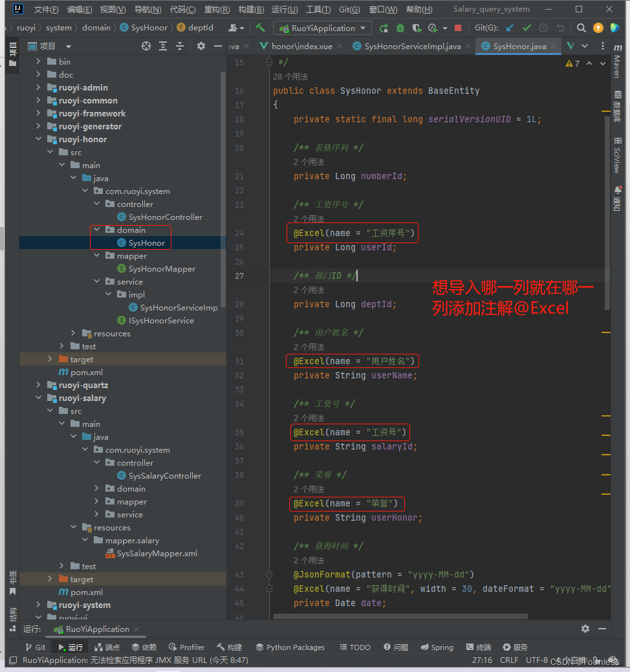Click the green Debug bug icon
Viewport: 630px width, 672px height.
pos(400,28)
